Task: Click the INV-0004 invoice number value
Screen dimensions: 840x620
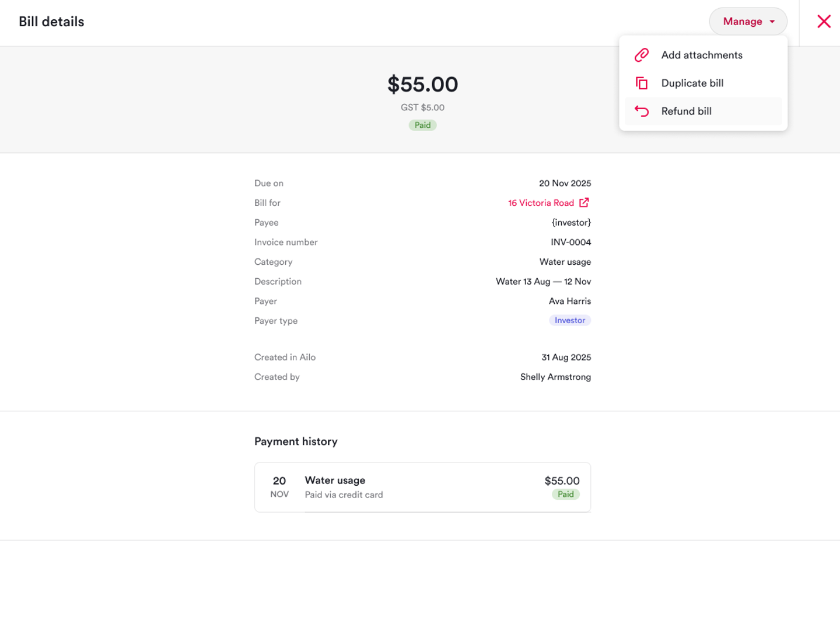Action: click(570, 242)
